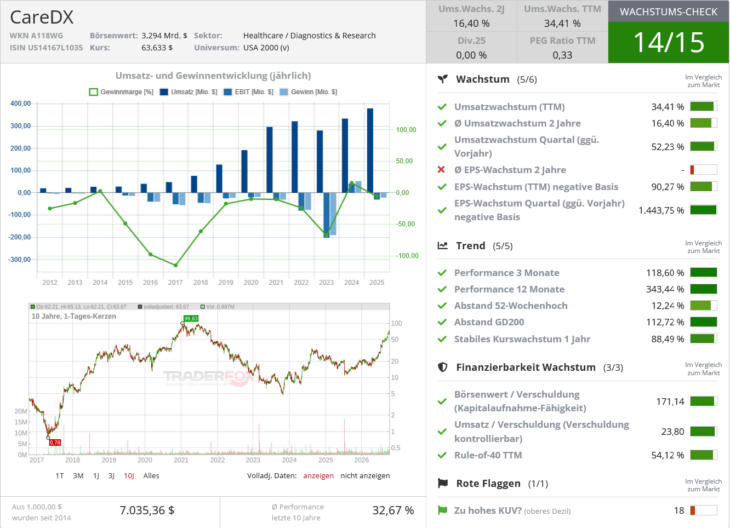Click the green flag beside Zu hohes KUV
730x528 pixels.
tap(442, 510)
